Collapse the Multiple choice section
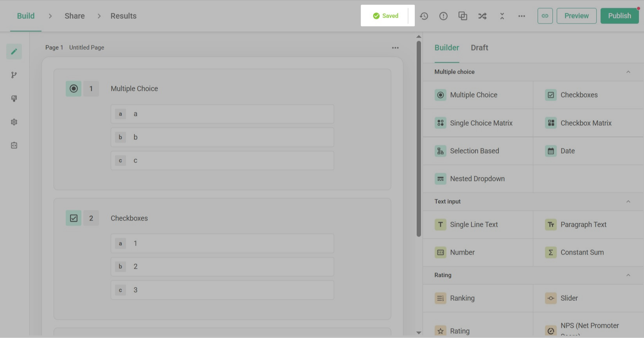 (628, 72)
